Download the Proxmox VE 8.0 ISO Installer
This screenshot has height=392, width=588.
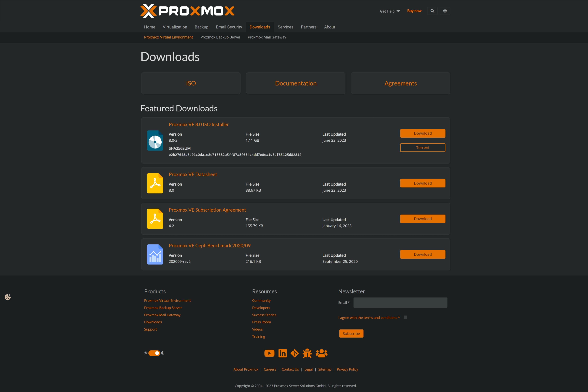point(423,133)
